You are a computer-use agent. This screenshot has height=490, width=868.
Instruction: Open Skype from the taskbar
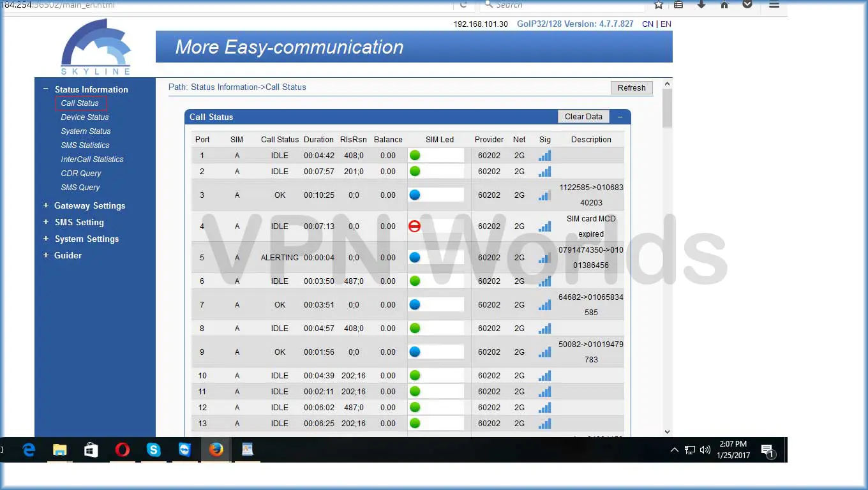tap(154, 450)
